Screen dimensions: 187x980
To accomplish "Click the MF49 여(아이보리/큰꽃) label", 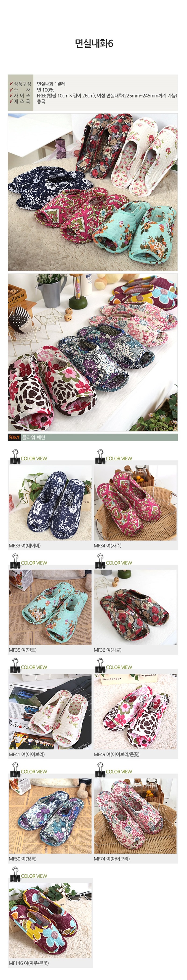I will click(x=117, y=754).
